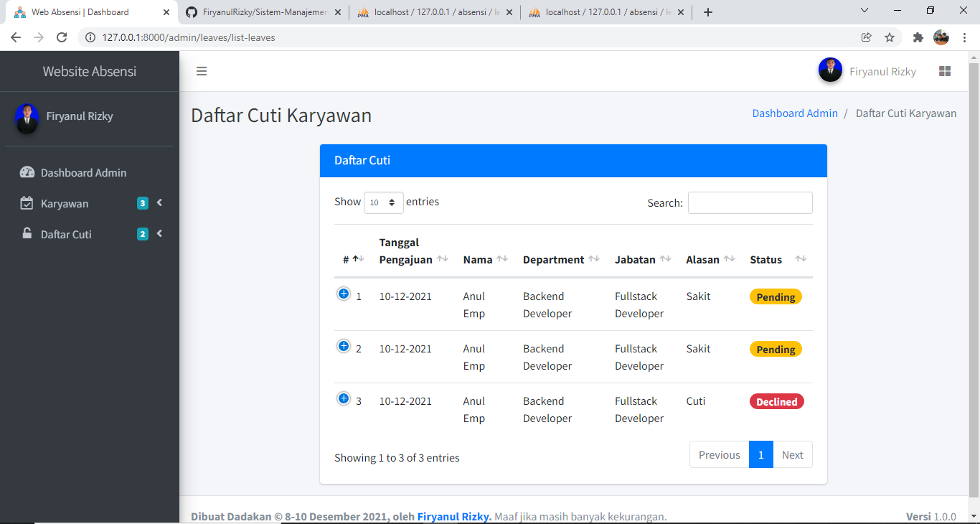980x524 pixels.
Task: Click Firyanul Rizky name in sidebar
Action: pyautogui.click(x=80, y=116)
